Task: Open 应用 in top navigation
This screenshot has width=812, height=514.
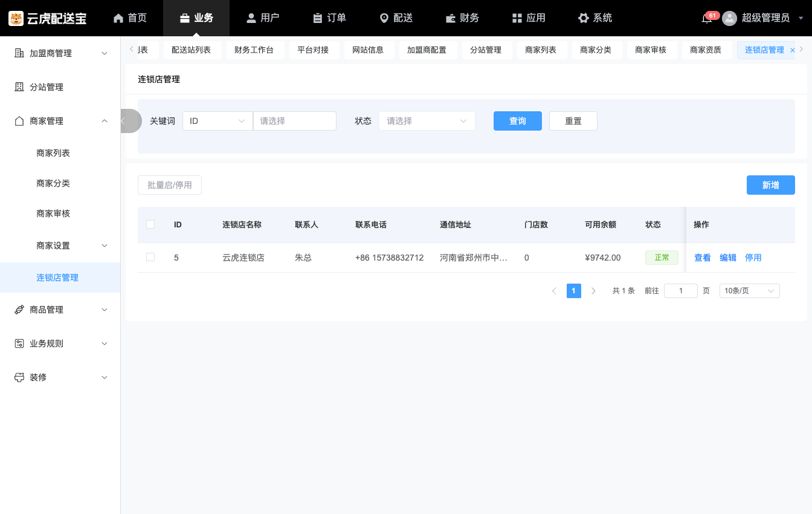Action: coord(529,18)
